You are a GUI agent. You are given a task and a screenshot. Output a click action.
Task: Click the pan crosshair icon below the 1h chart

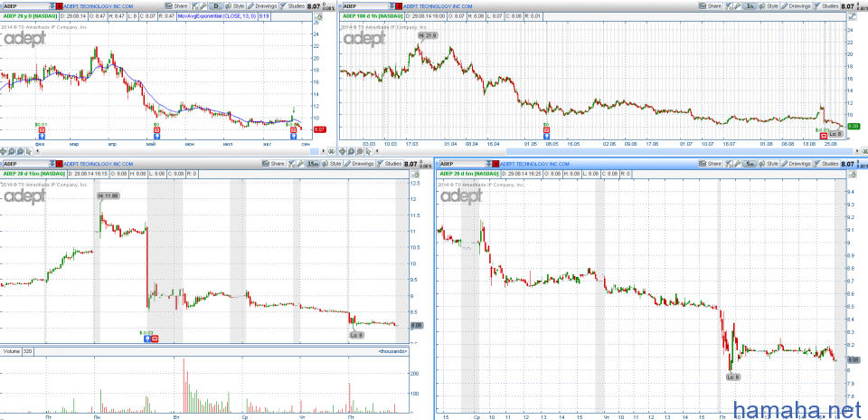(342, 151)
